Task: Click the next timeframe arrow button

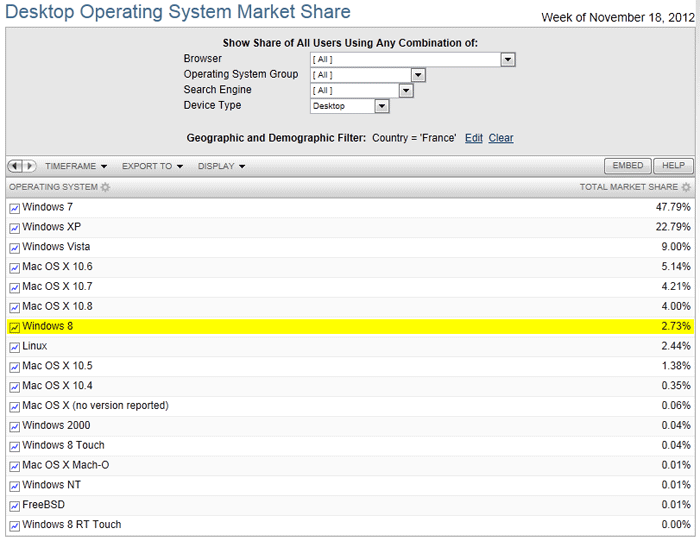Action: click(30, 166)
